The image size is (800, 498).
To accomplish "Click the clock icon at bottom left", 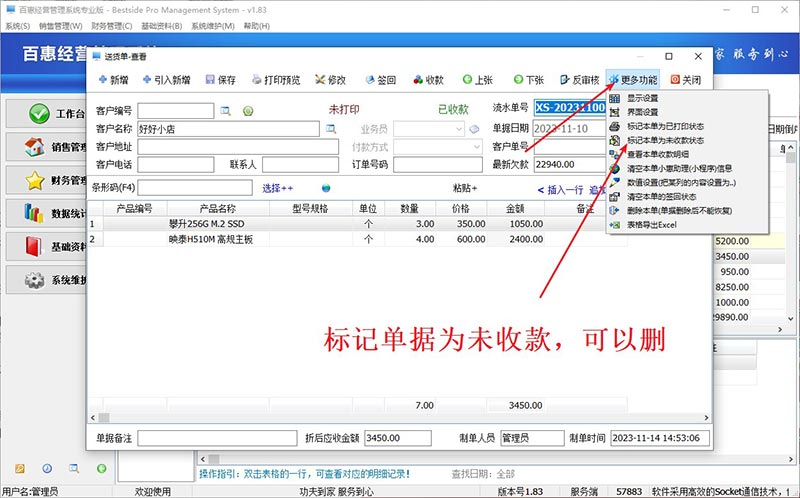I will point(47,468).
